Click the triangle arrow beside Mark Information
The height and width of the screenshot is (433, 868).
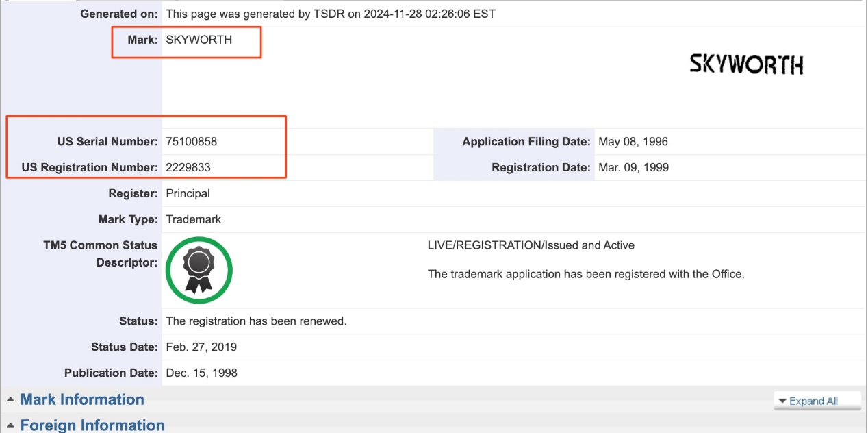[x=10, y=400]
